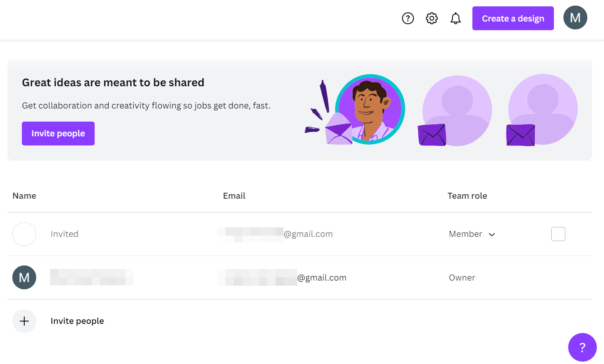Open the help question mark icon in top bar
Screen dimensions: 604x364
click(x=408, y=18)
